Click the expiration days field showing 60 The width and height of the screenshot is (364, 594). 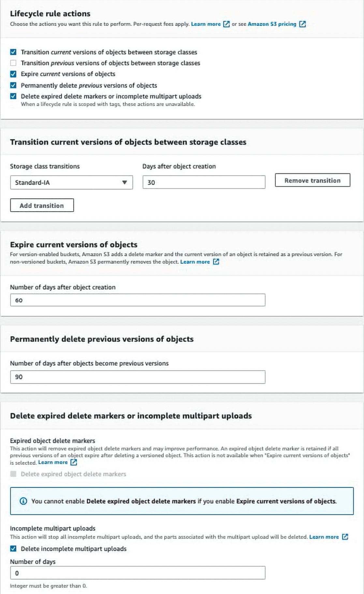point(138,300)
